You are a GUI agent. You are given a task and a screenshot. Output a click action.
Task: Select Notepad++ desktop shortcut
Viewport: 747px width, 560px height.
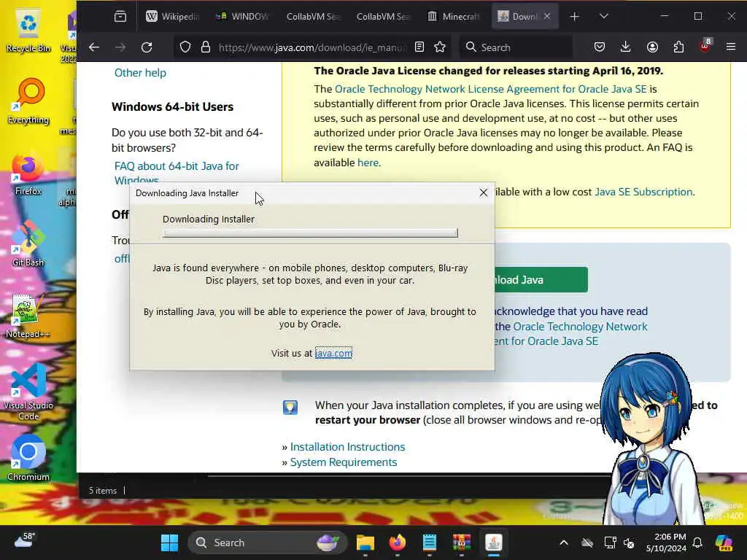pos(28,316)
